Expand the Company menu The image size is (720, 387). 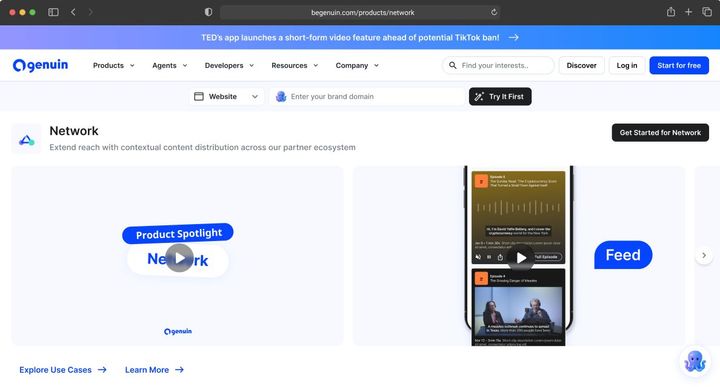[x=357, y=65]
